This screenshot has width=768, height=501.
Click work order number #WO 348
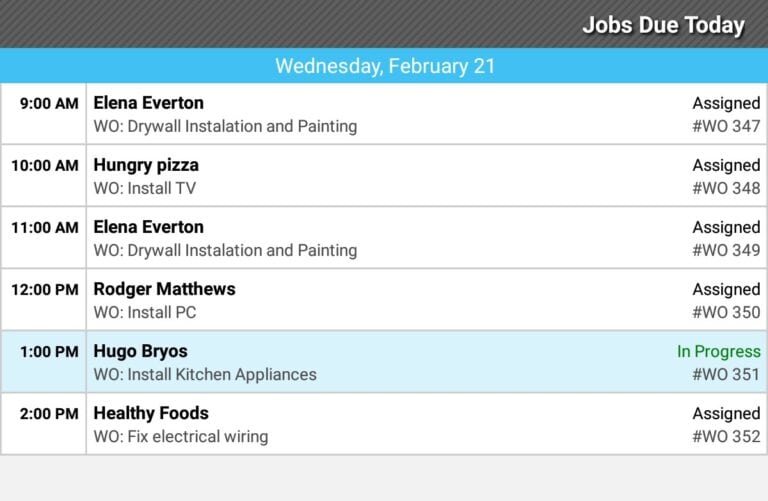(x=726, y=189)
